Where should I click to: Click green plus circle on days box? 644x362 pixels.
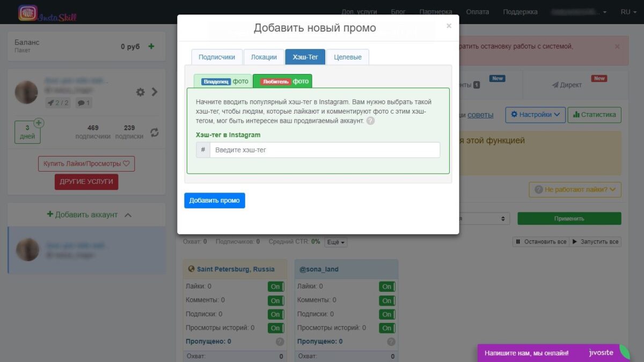[x=39, y=123]
